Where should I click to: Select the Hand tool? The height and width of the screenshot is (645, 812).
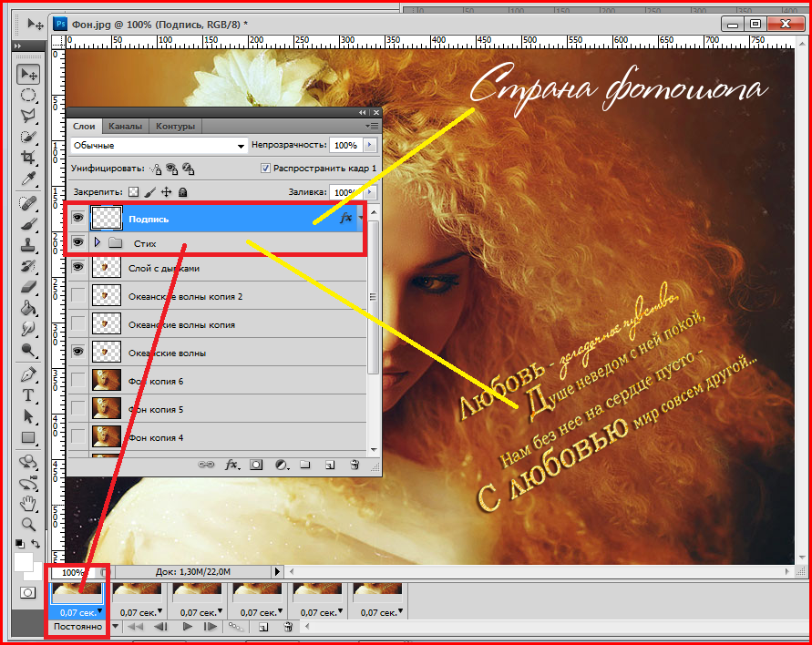coord(28,503)
